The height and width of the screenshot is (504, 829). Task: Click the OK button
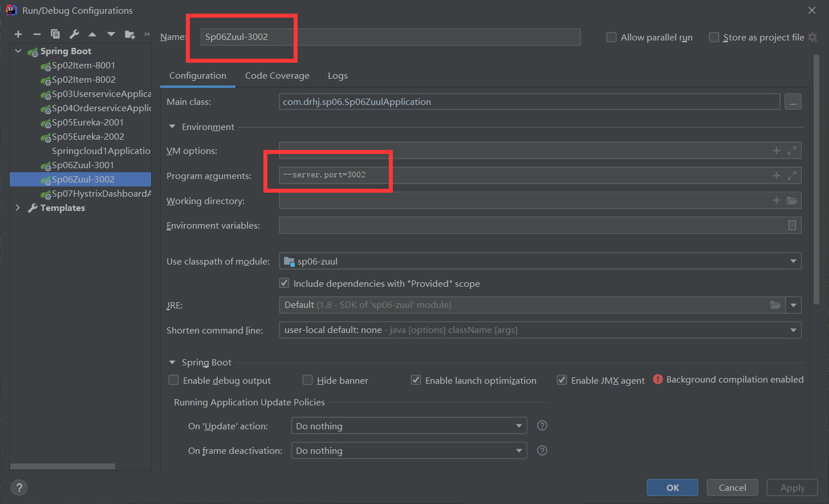(673, 487)
